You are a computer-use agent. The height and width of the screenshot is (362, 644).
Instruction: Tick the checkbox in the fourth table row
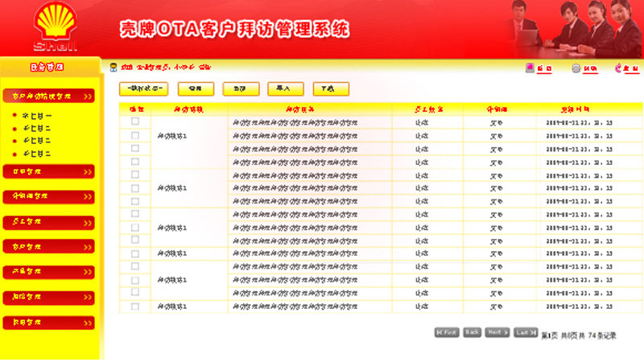coord(134,162)
